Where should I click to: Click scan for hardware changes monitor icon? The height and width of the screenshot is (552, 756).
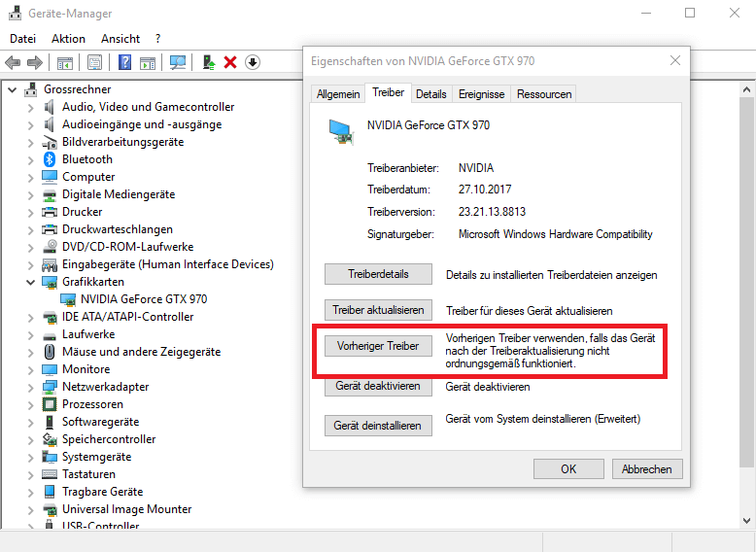(178, 62)
